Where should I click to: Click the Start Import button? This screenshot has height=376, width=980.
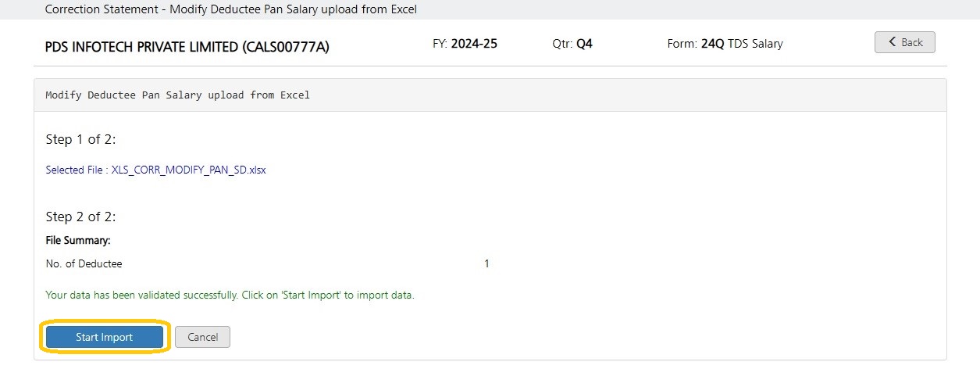105,337
